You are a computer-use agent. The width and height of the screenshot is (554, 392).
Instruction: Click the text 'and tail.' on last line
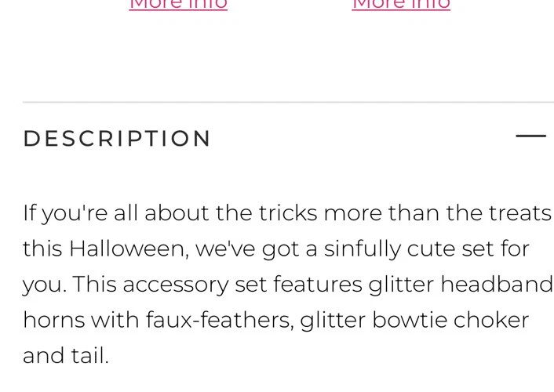click(66, 356)
